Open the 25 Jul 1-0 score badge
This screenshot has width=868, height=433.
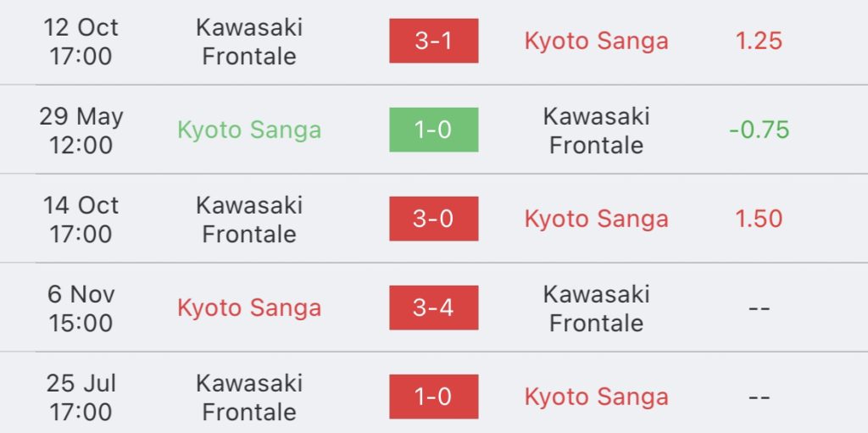[433, 397]
